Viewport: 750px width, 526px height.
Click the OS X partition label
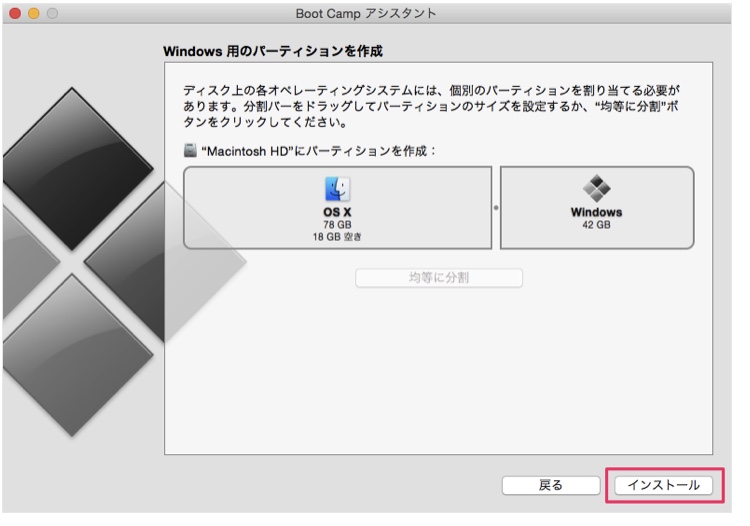point(338,212)
